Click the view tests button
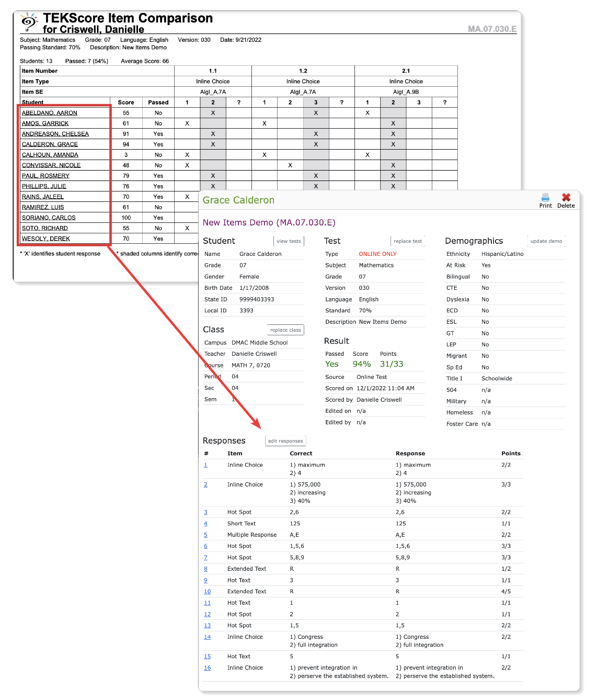Viewport: 597px width, 700px height. tap(289, 241)
